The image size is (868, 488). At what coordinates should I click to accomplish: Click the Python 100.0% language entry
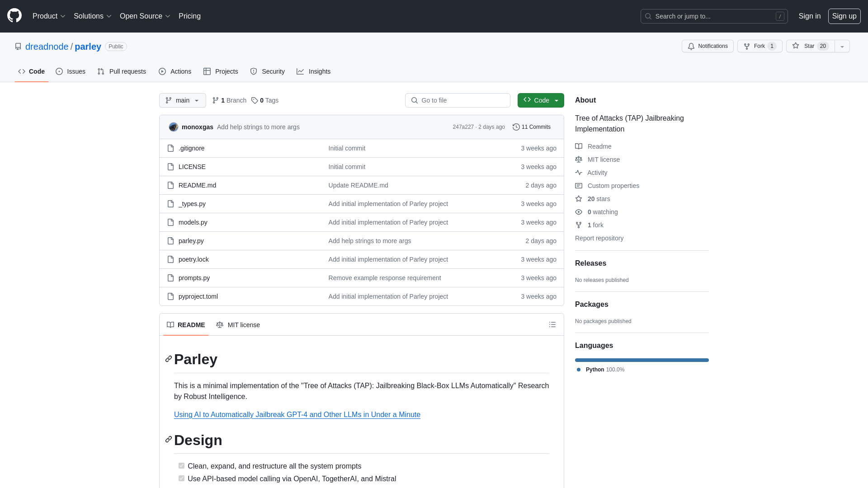coord(600,370)
